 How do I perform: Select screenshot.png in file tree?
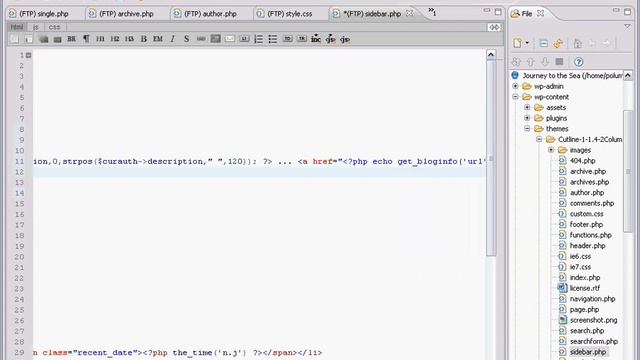click(x=593, y=320)
